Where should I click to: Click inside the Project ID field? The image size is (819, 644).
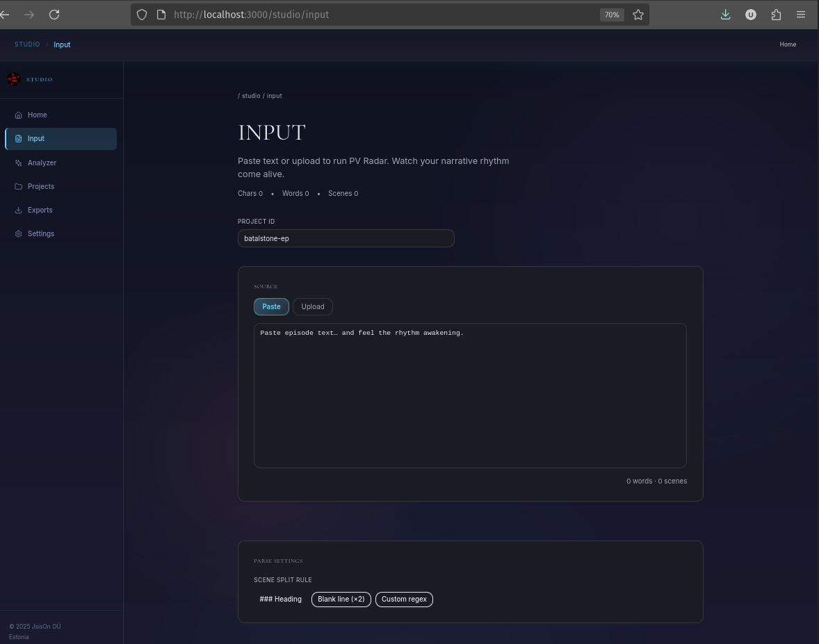[346, 238]
